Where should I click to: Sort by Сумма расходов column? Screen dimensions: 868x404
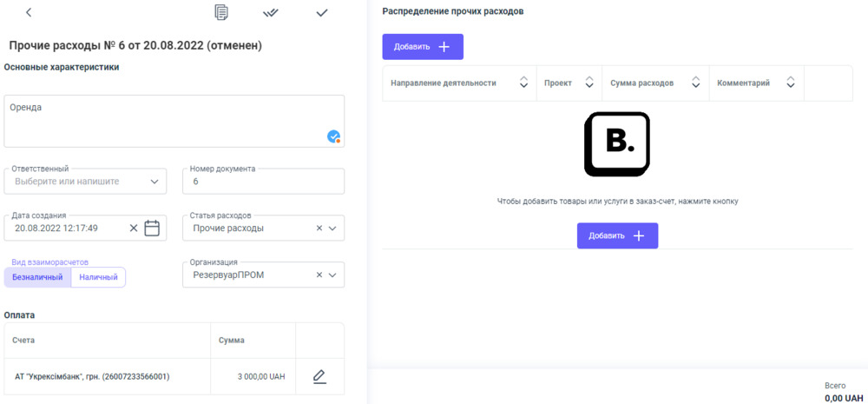[695, 83]
